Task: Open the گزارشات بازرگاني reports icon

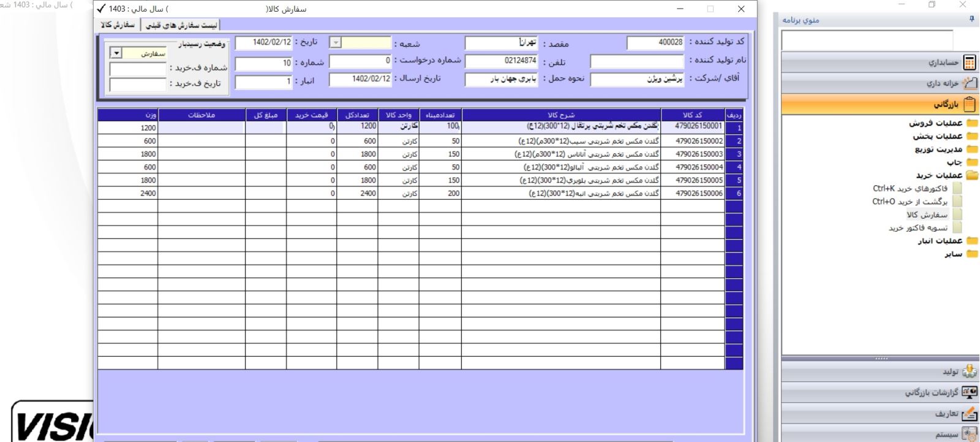Action: tap(970, 392)
